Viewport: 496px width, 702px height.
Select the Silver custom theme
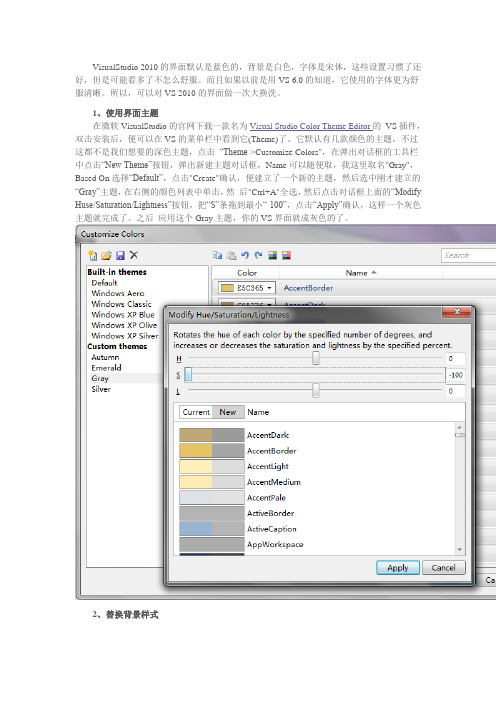(x=101, y=389)
